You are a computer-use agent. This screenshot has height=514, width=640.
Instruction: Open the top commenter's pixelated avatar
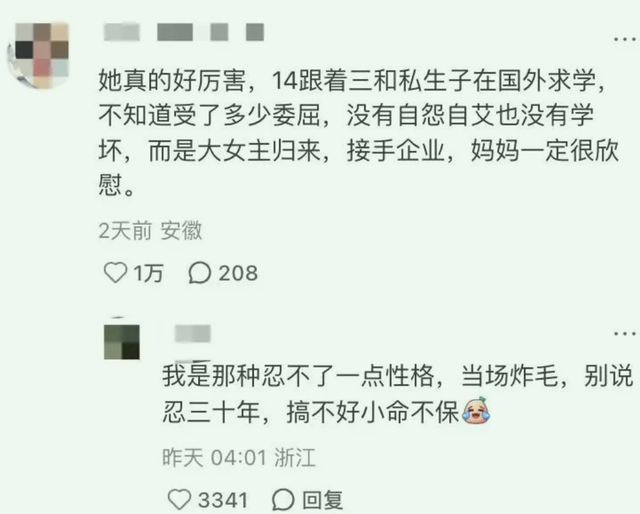40,55
